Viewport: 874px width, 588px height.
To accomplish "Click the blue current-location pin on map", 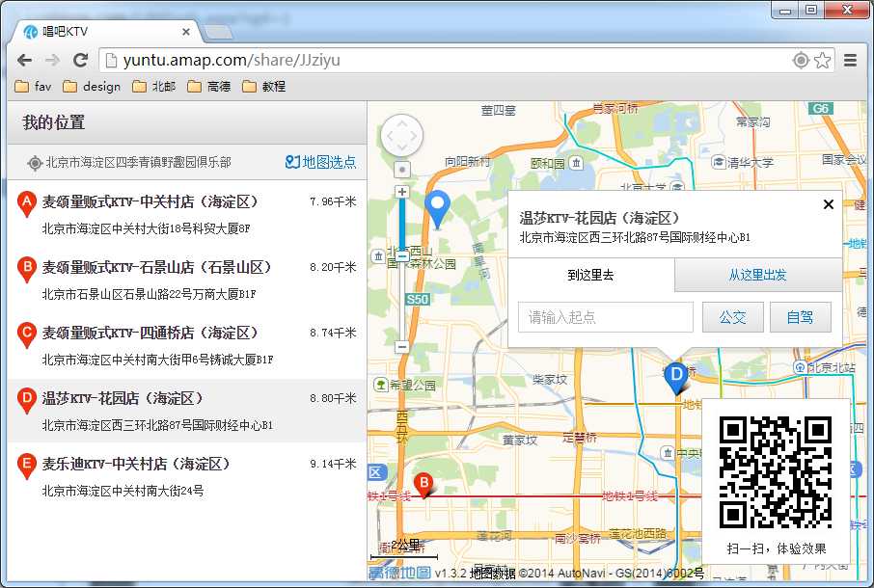I will (x=438, y=210).
